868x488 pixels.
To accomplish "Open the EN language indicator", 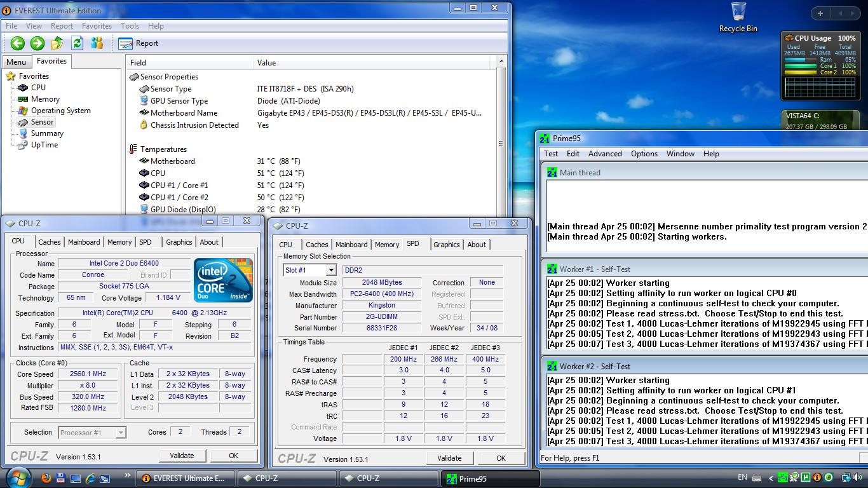I will 742,477.
